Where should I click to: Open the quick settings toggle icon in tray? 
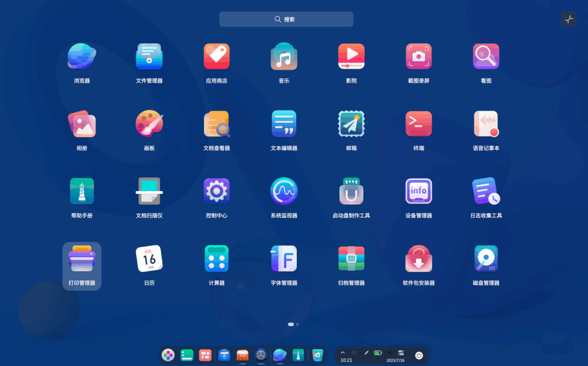pyautogui.click(x=401, y=352)
